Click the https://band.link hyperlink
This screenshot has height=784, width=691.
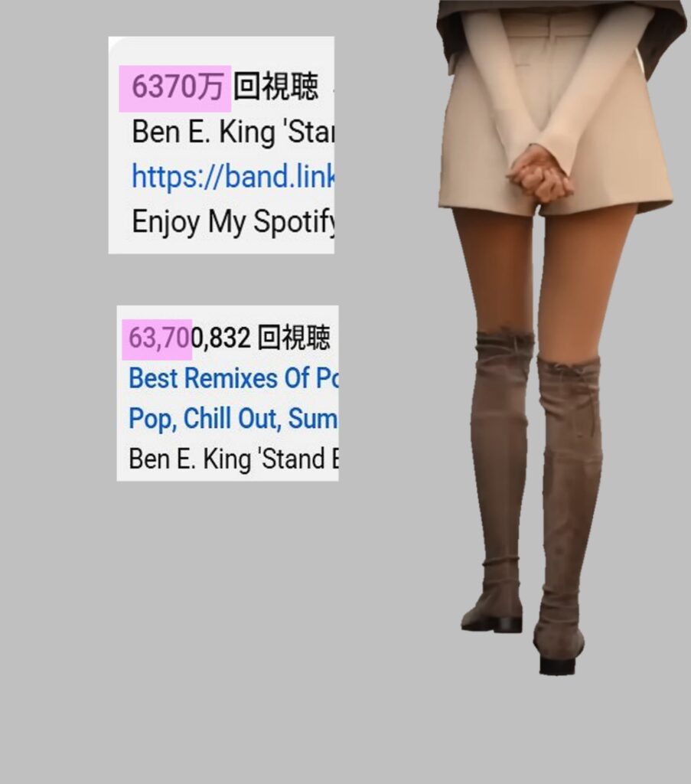(x=233, y=177)
